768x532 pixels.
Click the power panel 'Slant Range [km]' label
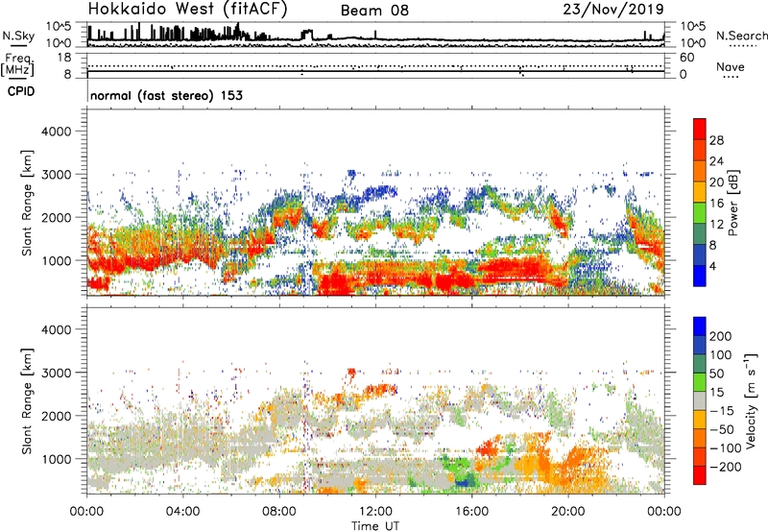pyautogui.click(x=27, y=203)
